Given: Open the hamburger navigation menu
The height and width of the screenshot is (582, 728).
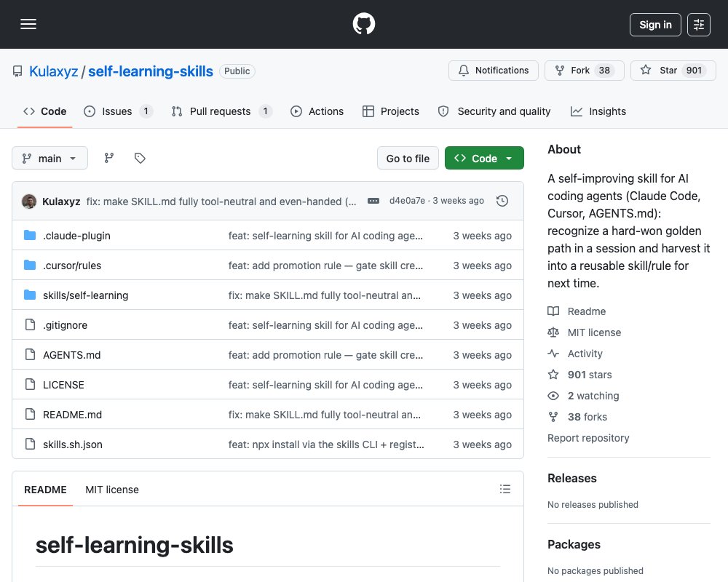Looking at the screenshot, I should click(x=28, y=24).
